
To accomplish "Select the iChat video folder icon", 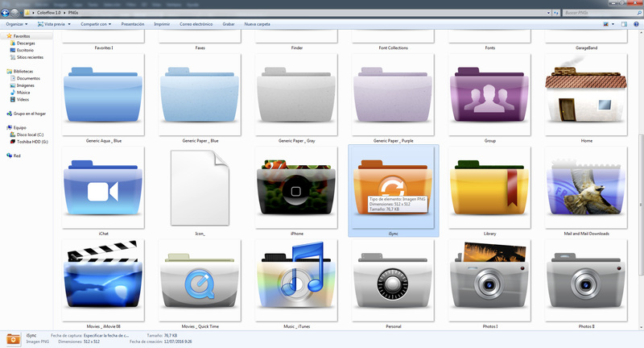I will [x=103, y=188].
